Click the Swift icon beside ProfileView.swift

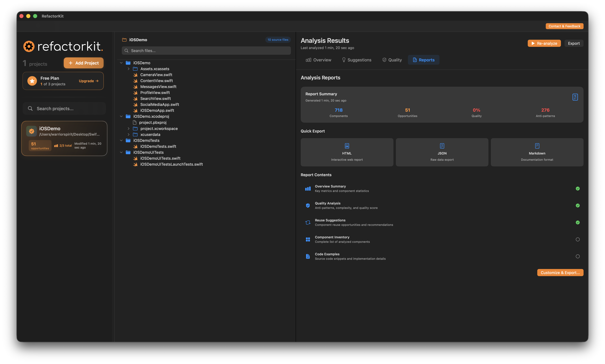pyautogui.click(x=135, y=93)
